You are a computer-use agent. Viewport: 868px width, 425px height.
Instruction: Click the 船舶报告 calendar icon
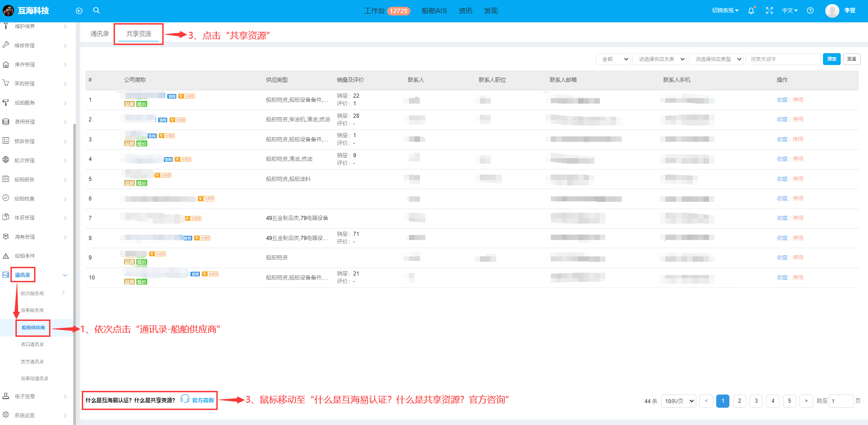pyautogui.click(x=6, y=179)
